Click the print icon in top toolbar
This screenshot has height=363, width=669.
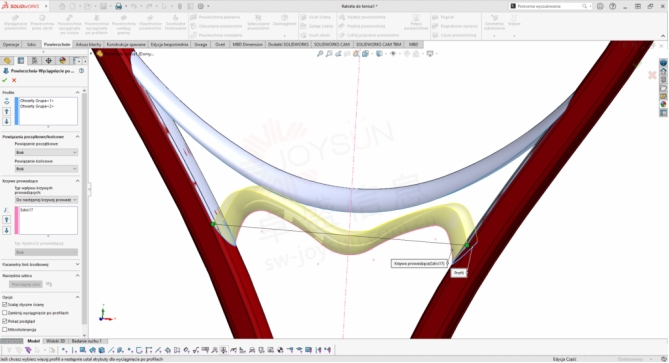click(119, 6)
